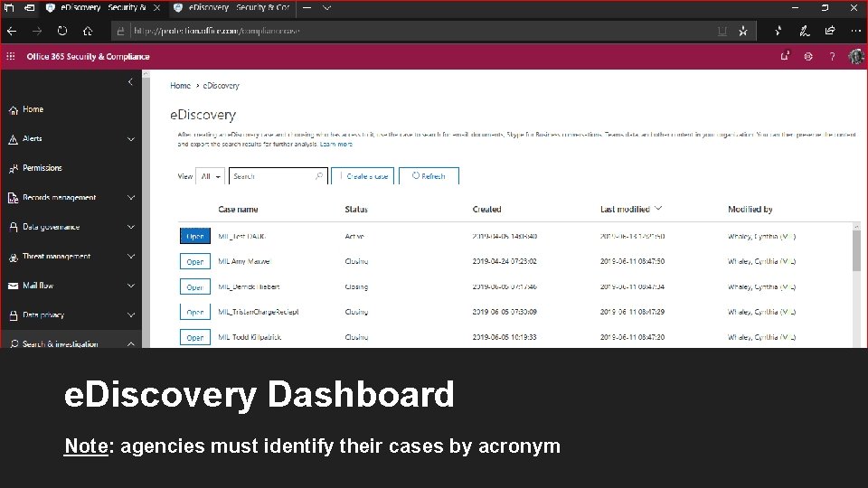Open the MIL Todd Kilpatrick case

point(195,337)
